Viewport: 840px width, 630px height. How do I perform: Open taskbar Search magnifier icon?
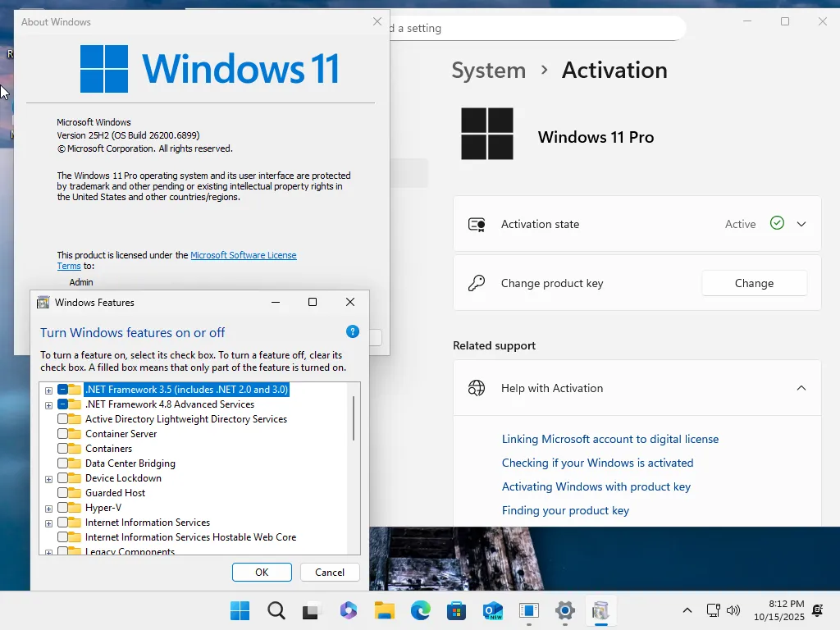[x=276, y=610]
